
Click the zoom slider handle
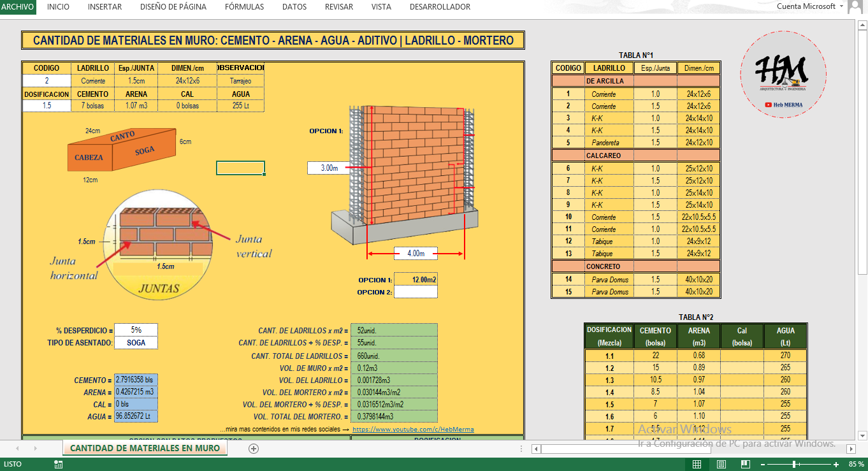pyautogui.click(x=793, y=464)
